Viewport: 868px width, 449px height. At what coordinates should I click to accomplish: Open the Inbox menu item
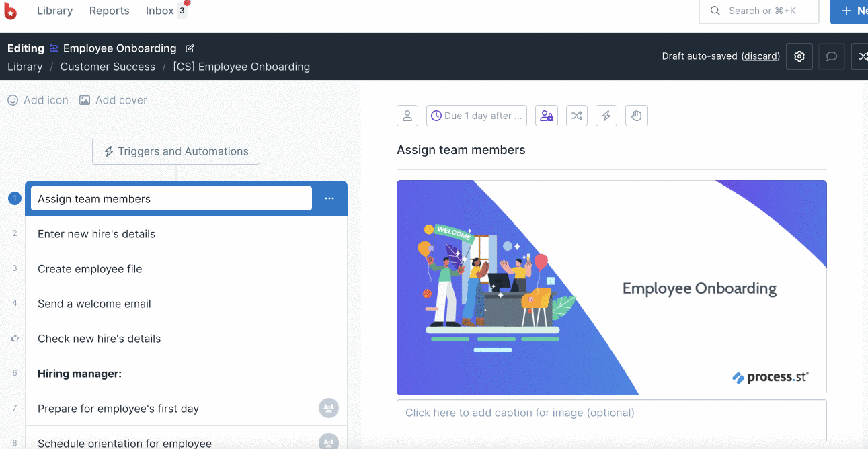point(160,11)
